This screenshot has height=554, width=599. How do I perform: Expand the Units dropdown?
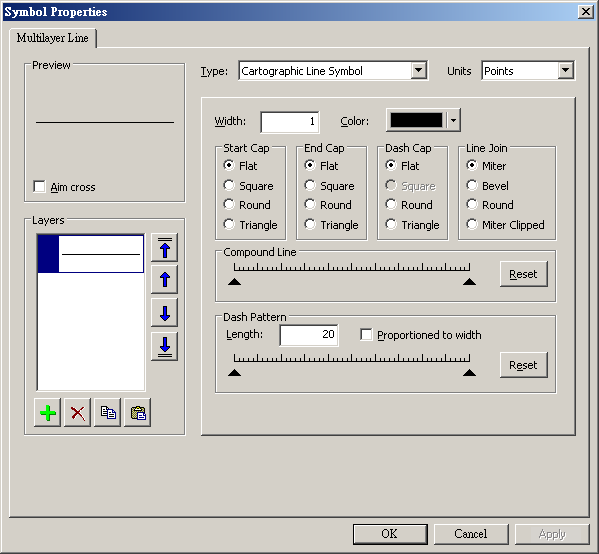(x=565, y=70)
